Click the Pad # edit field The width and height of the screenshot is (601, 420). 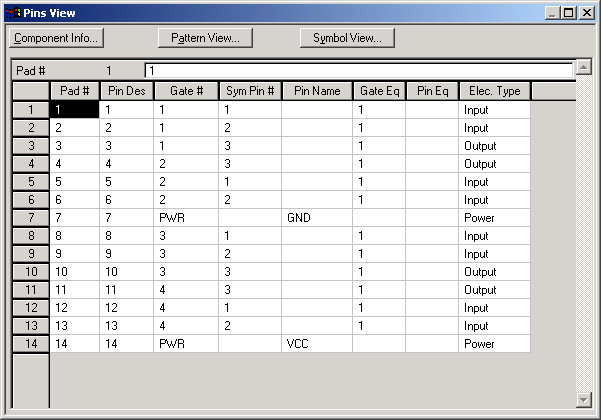(x=359, y=71)
